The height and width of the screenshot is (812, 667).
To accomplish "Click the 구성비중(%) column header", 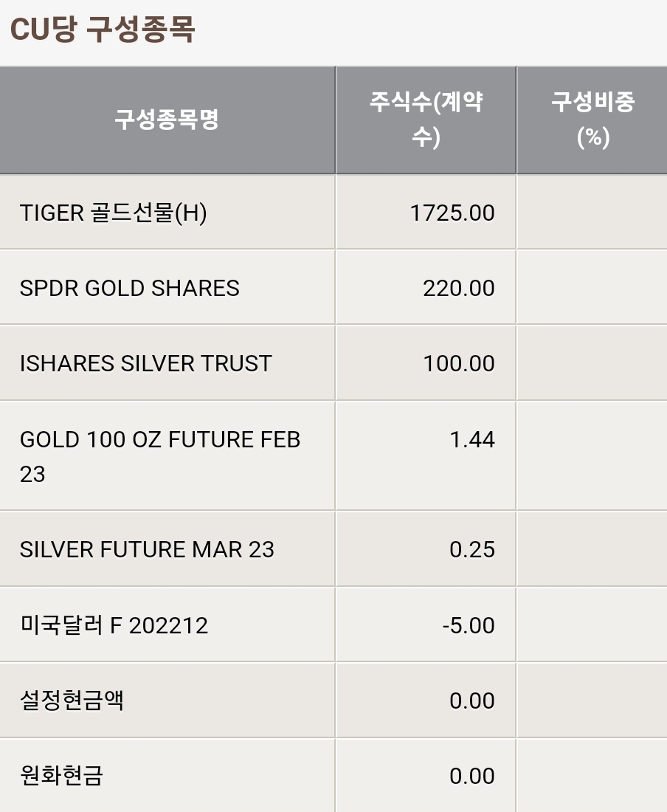I will pyautogui.click(x=592, y=120).
